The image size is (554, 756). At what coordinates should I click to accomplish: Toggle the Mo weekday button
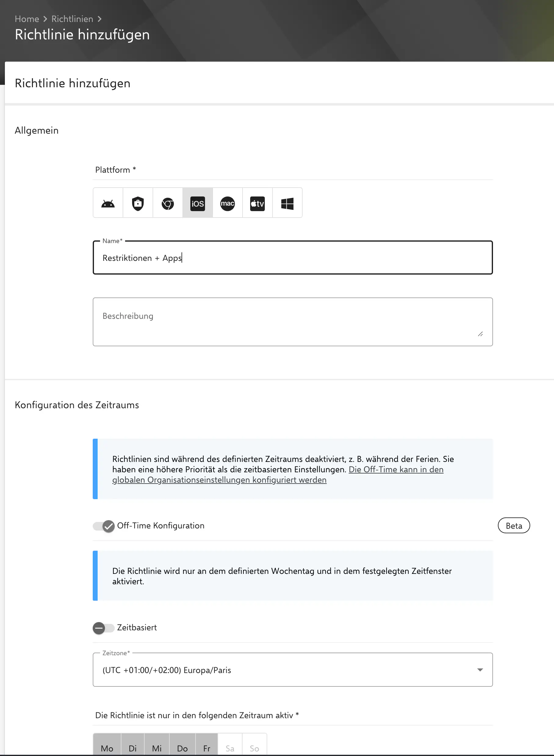(107, 748)
